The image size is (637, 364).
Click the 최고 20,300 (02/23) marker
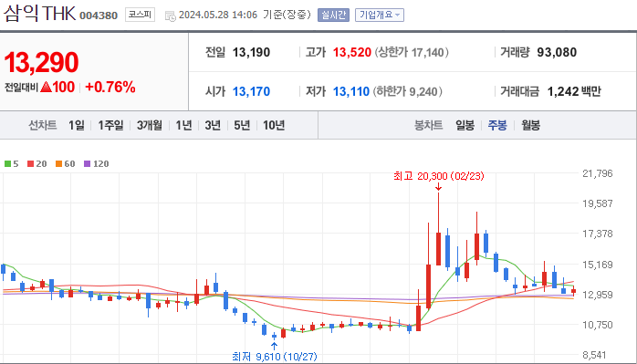coord(439,176)
